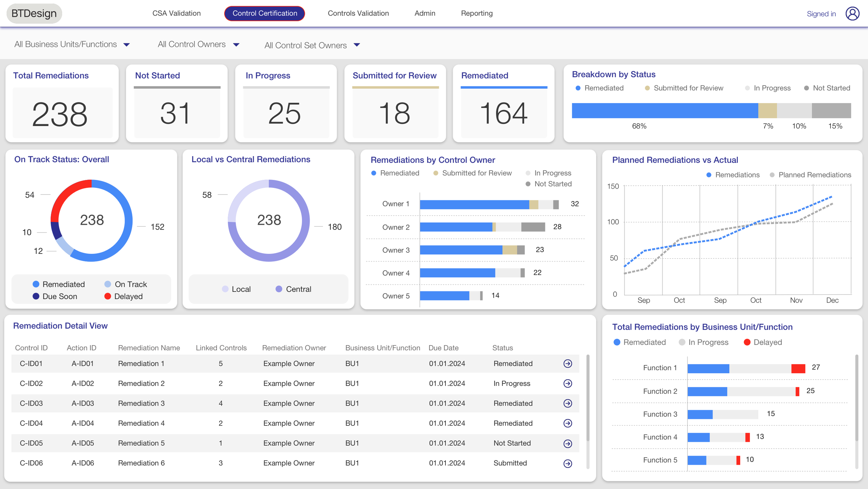Open details arrow for Remediation 5 row
868x489 pixels.
[568, 444]
